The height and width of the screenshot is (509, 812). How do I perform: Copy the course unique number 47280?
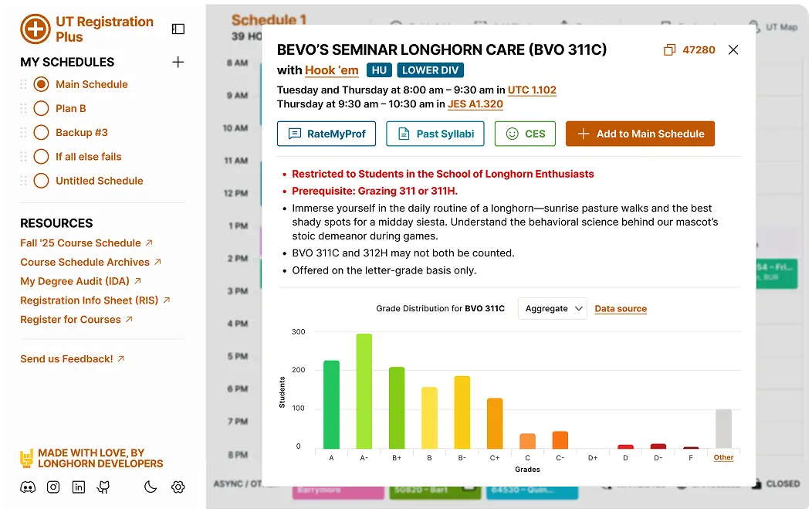[690, 49]
